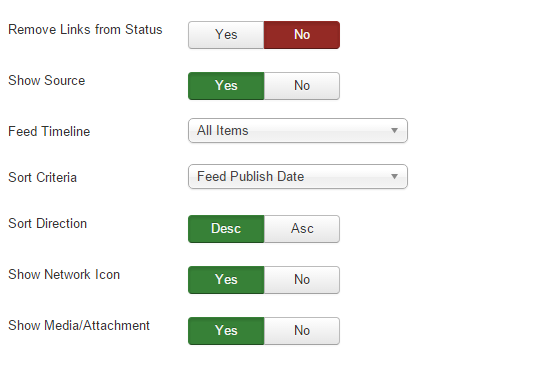Image resolution: width=552 pixels, height=391 pixels.
Task: Click the Show Source label
Action: 46,81
